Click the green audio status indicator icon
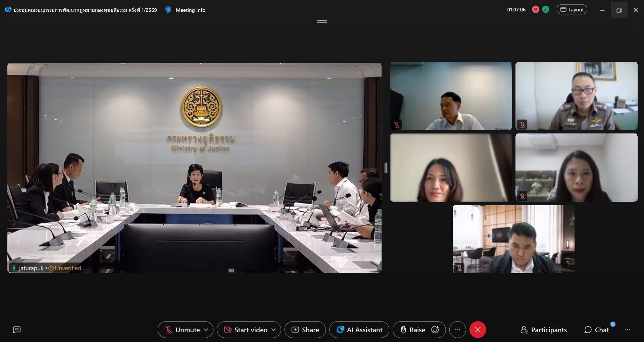 546,10
